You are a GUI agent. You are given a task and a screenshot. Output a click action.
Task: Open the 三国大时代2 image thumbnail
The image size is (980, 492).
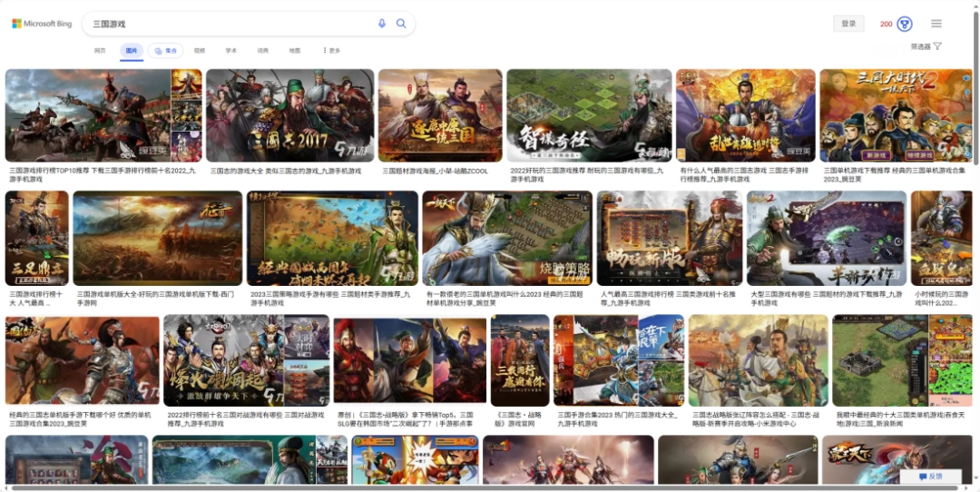[896, 115]
